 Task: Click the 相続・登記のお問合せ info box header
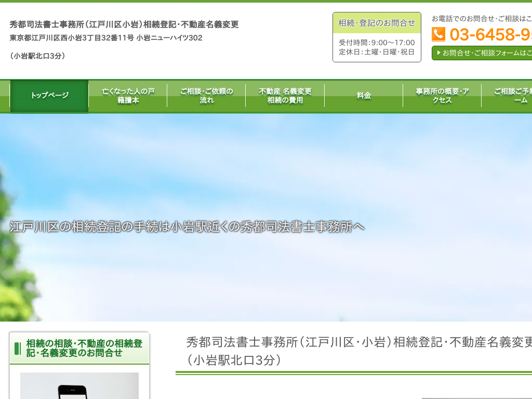click(x=377, y=23)
